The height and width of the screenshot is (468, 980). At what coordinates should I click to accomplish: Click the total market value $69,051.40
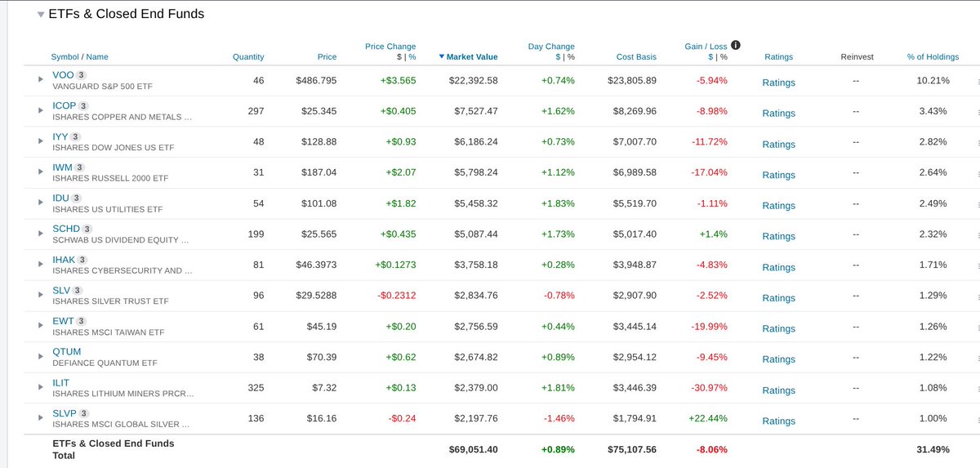tap(474, 448)
